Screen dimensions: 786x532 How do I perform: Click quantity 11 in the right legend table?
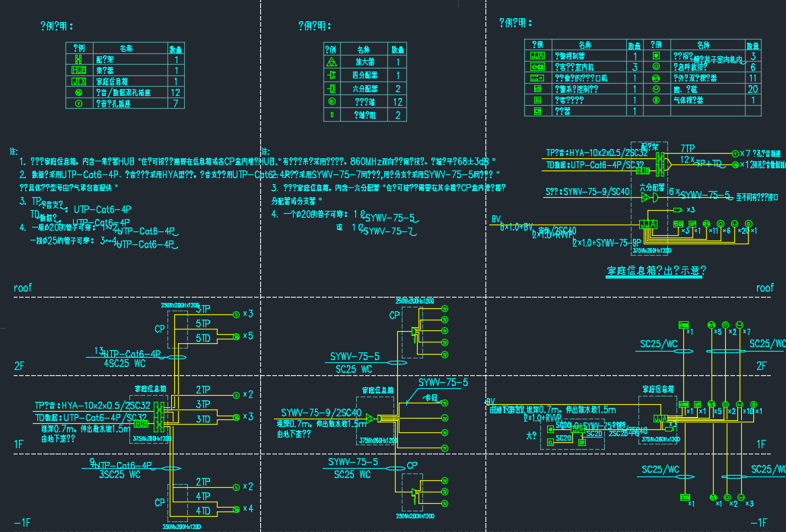coord(753,78)
